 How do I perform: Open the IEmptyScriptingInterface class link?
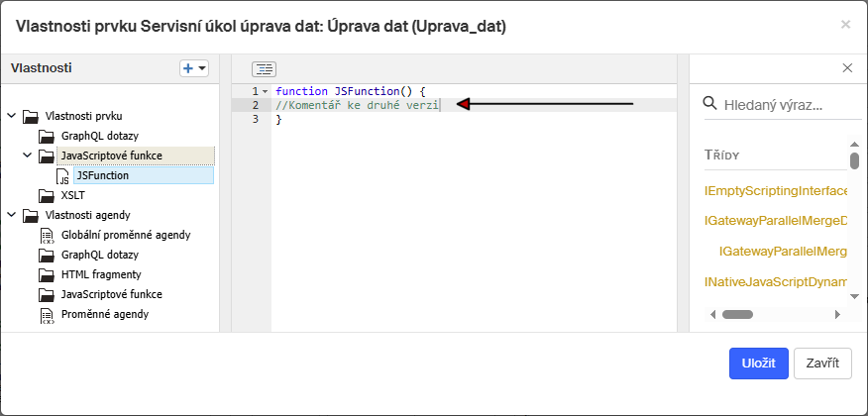[776, 191]
